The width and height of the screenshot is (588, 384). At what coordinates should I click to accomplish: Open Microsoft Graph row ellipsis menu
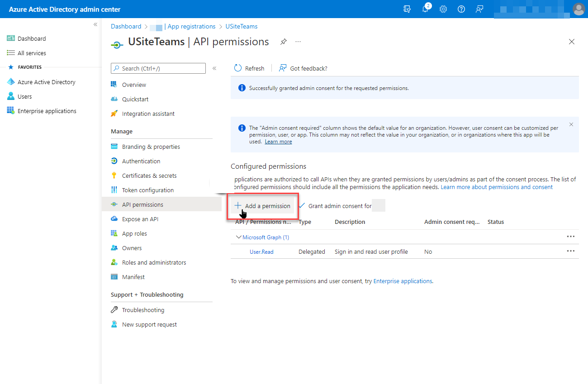[x=571, y=237]
